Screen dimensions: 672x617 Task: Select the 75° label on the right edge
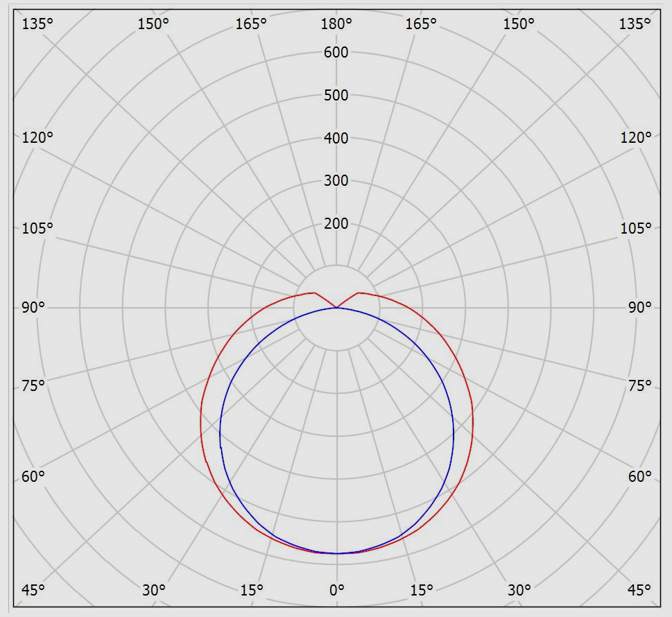pyautogui.click(x=640, y=385)
